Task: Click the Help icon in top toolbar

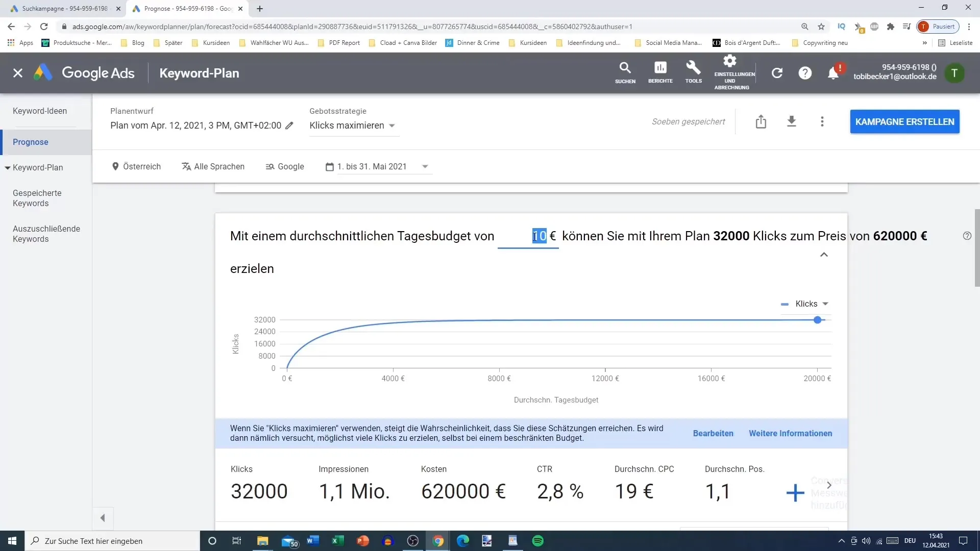Action: click(805, 72)
